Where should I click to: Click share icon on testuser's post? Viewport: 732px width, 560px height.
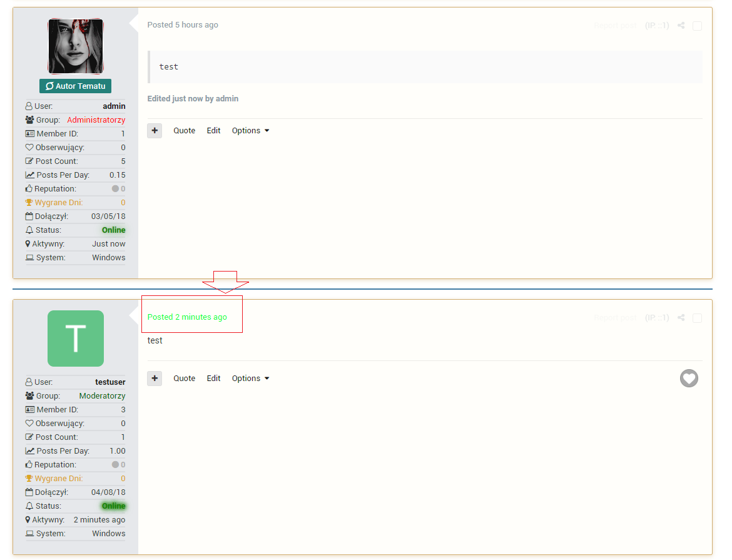pos(681,318)
